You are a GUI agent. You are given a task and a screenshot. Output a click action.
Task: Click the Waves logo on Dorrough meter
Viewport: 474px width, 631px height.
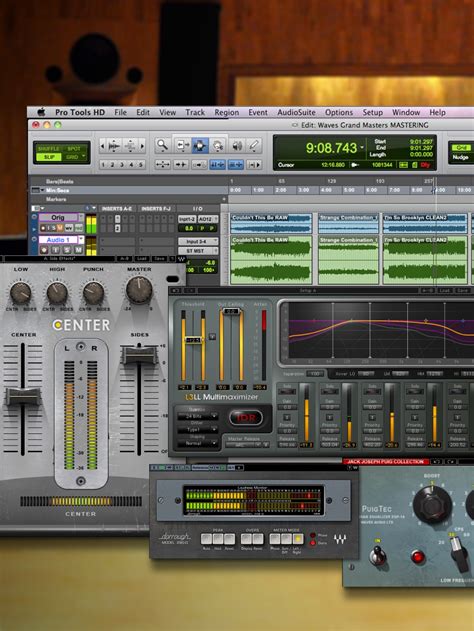(x=339, y=539)
